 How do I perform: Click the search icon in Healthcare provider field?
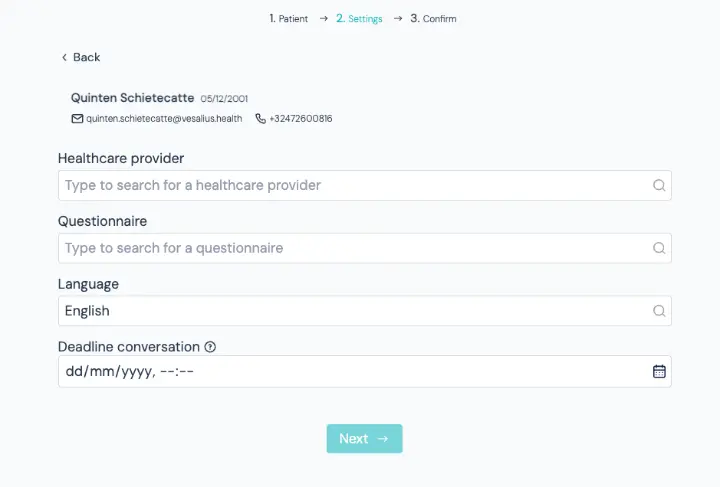coord(659,185)
